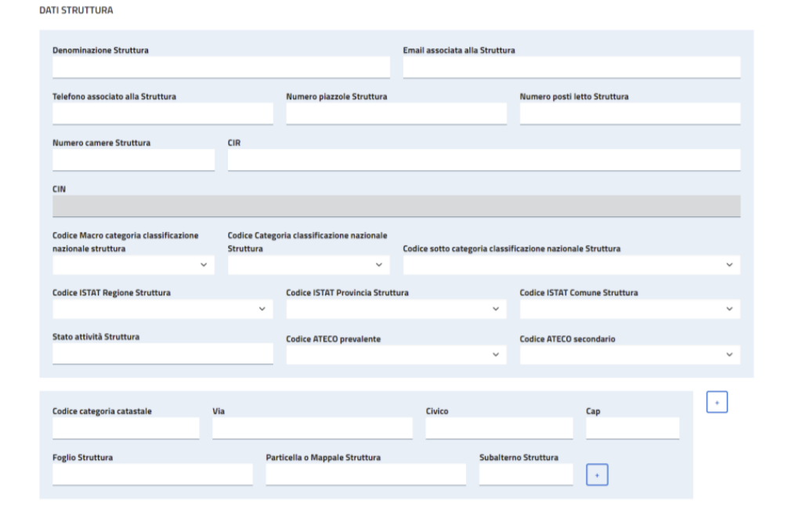
Task: Click the Subalterno Struttura input field
Action: 526,475
